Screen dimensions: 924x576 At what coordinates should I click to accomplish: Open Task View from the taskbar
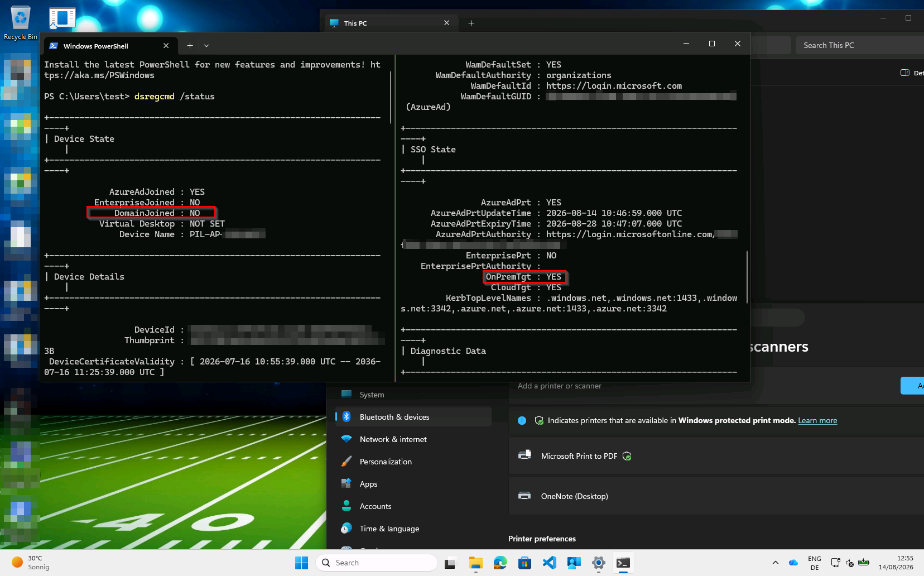coord(450,563)
